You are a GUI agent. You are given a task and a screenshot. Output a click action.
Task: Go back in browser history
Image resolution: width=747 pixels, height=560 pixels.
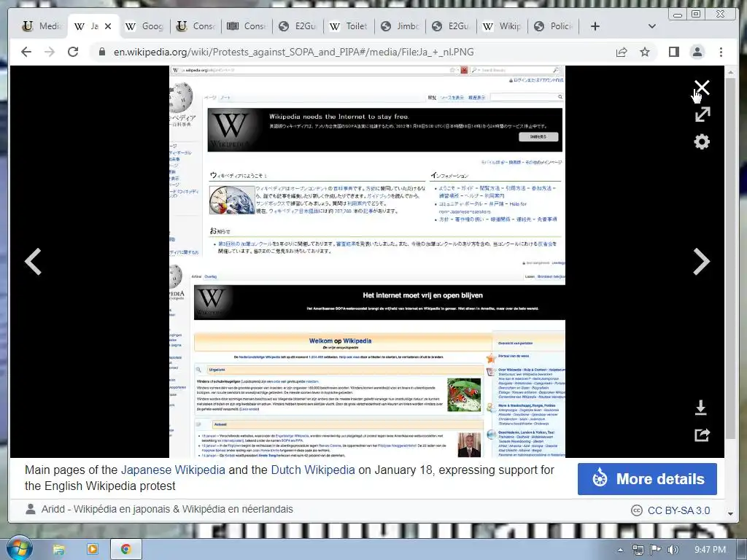(x=26, y=52)
